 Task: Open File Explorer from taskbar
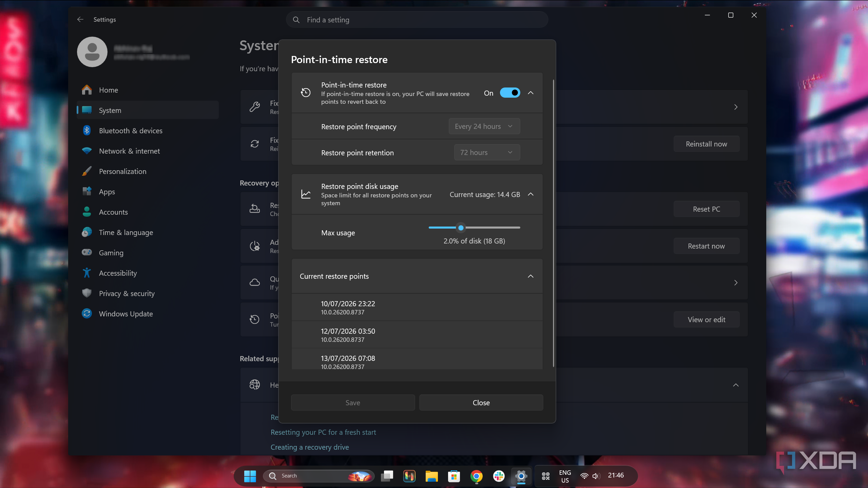click(431, 476)
